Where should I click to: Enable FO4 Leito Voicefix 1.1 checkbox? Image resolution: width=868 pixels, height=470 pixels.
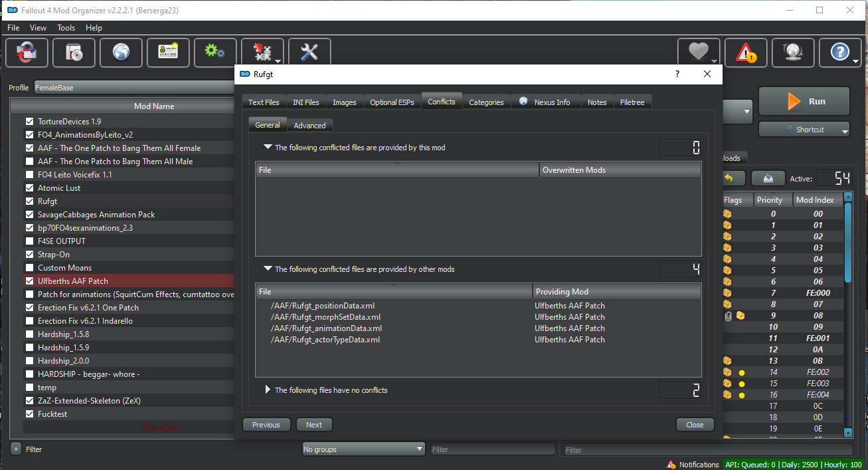(x=29, y=175)
